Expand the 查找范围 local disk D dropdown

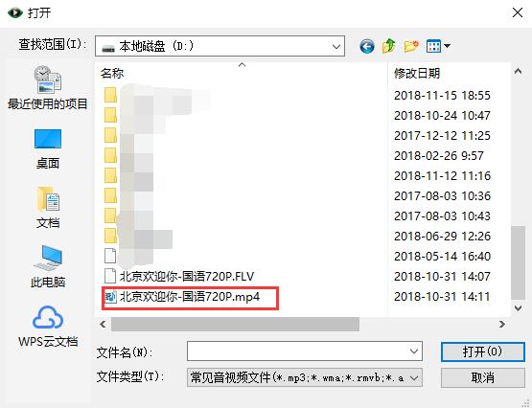220,46
